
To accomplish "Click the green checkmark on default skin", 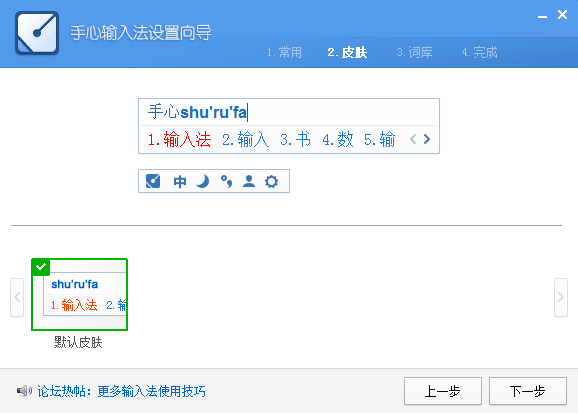I will (x=41, y=267).
